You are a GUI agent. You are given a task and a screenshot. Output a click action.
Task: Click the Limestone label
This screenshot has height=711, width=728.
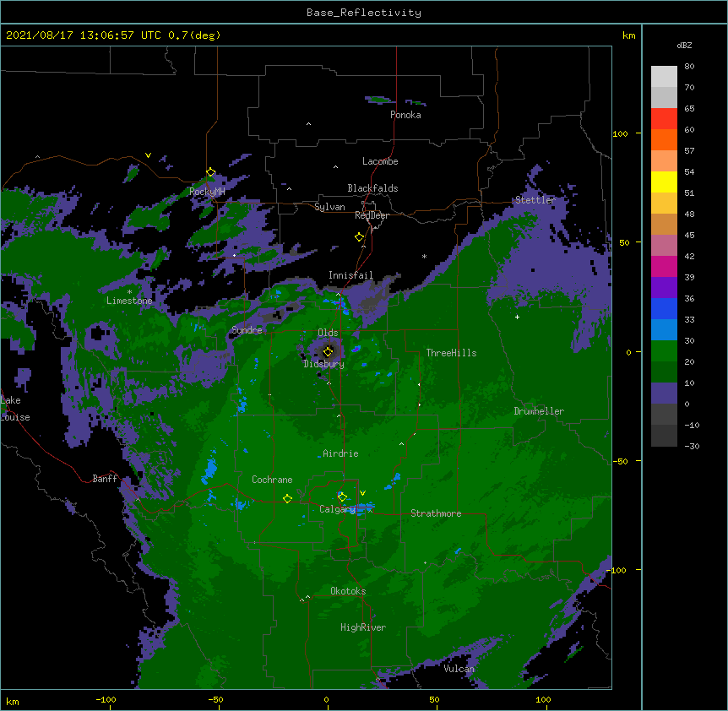(129, 301)
